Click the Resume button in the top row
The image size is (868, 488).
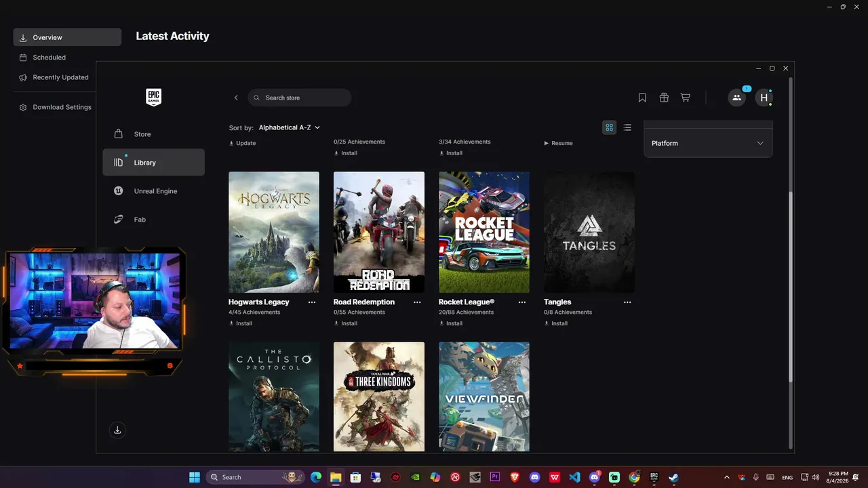point(558,143)
